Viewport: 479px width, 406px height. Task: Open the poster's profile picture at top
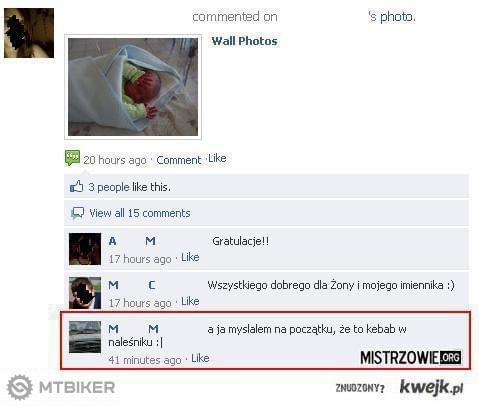pos(29,33)
